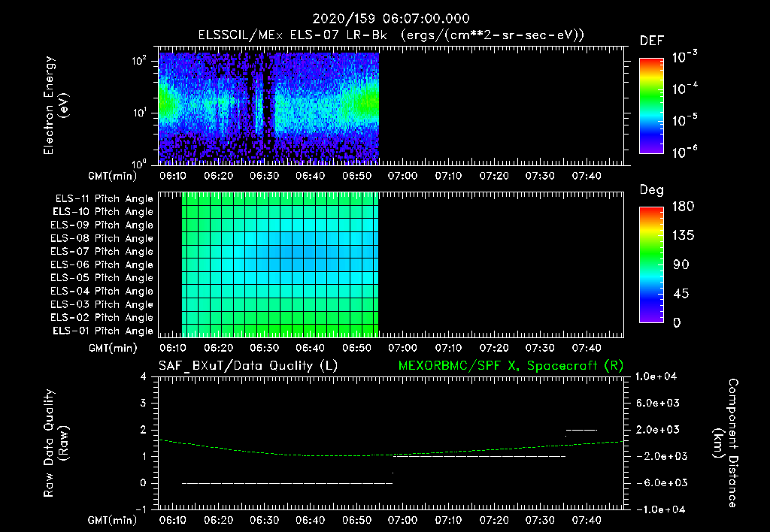Select the ELS-03 Pitch Angle row label
770x532 pixels.
pos(102,305)
